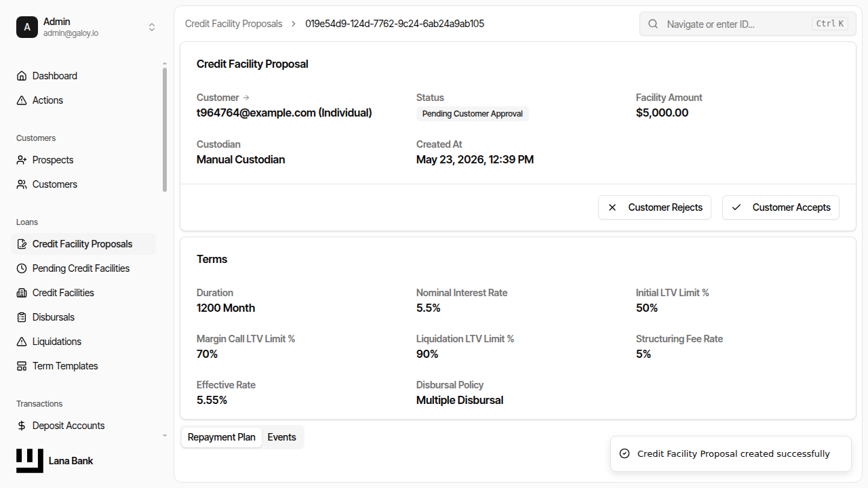
Task: Open Liquidations in sidebar
Action: pos(83,342)
